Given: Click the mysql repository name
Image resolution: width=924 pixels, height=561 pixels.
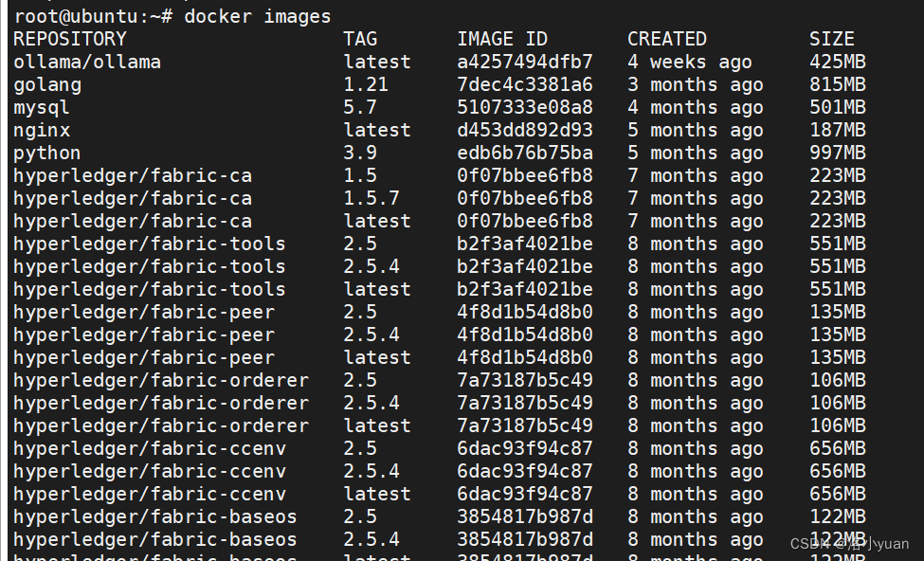Looking at the screenshot, I should tap(42, 108).
